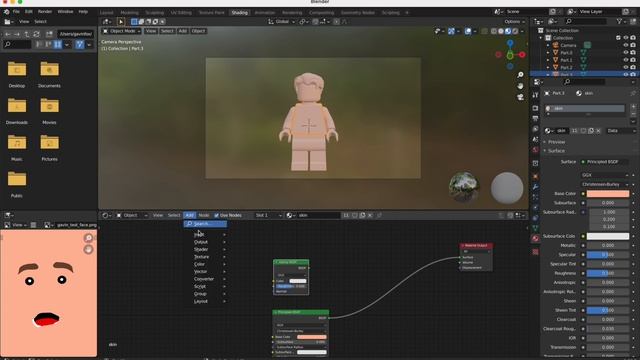Click the Subsurface Color swatch
640x360 pixels.
[608, 236]
